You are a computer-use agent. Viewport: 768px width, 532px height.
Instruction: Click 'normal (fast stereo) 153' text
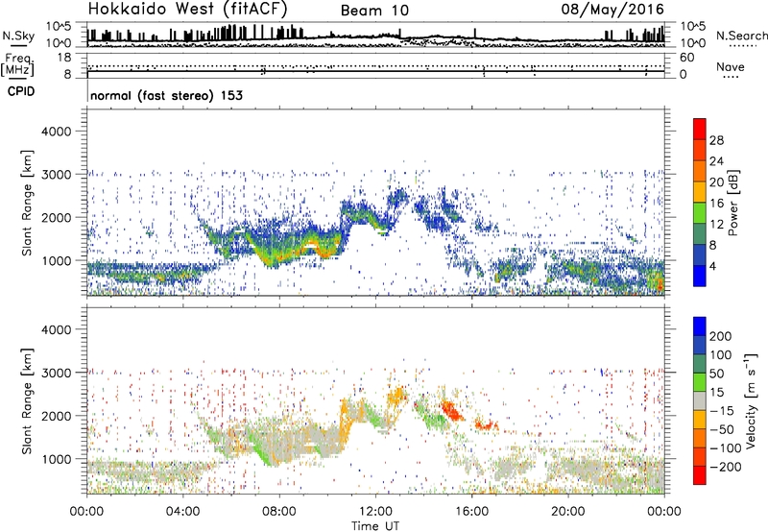[166, 95]
